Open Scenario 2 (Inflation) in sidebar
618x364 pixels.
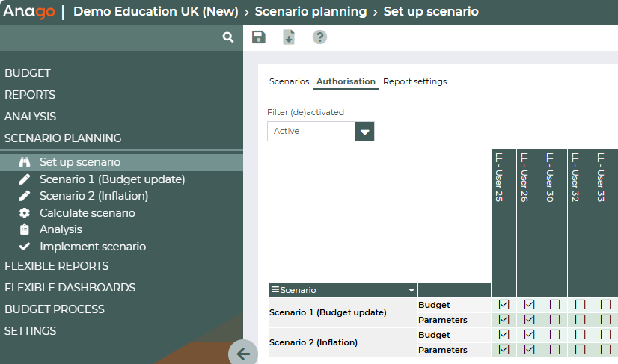click(x=94, y=196)
